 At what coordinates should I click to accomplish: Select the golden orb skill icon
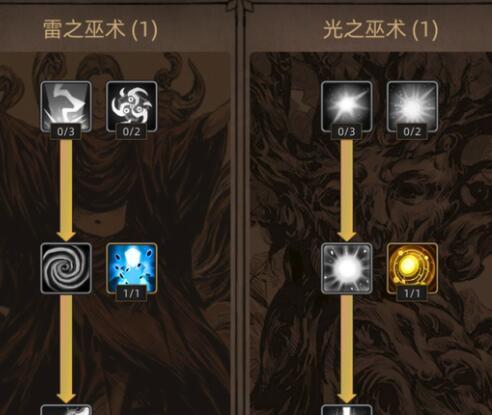[x=412, y=268]
